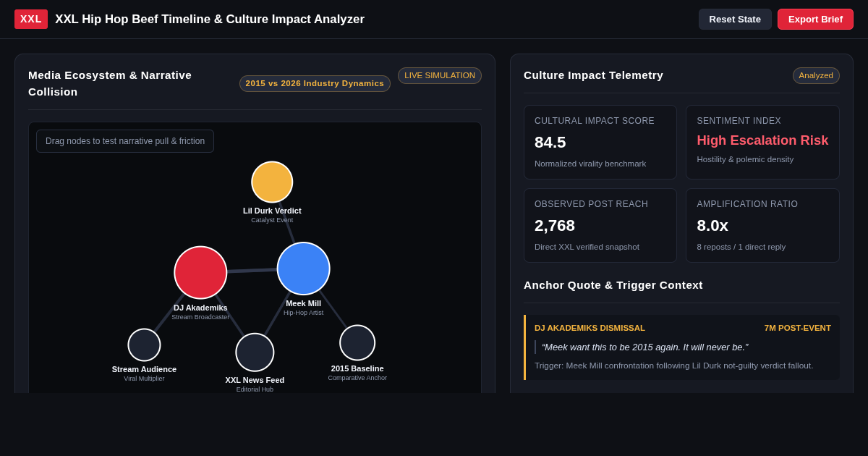Open the Sentiment Index card
Image resolution: width=868 pixels, height=456 pixels.
click(762, 142)
